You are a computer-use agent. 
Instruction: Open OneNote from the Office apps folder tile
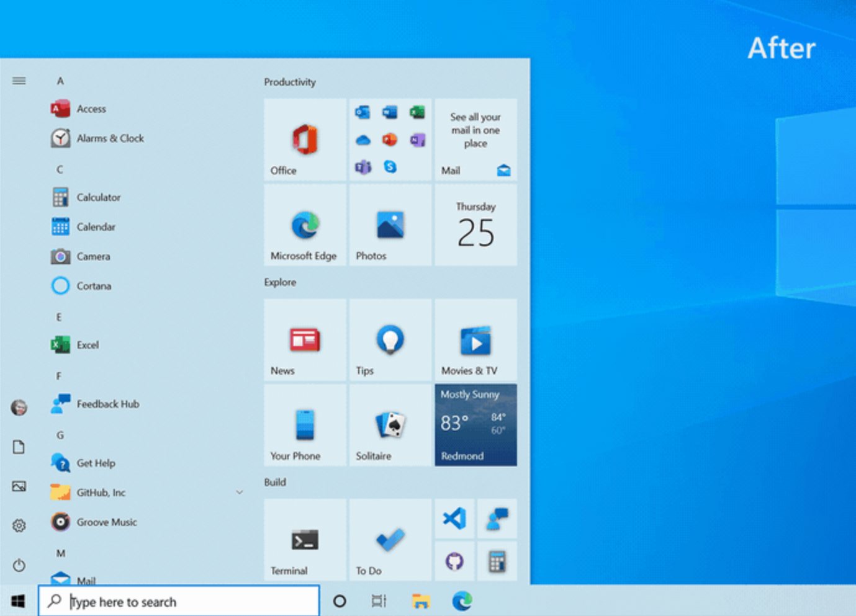click(x=417, y=140)
